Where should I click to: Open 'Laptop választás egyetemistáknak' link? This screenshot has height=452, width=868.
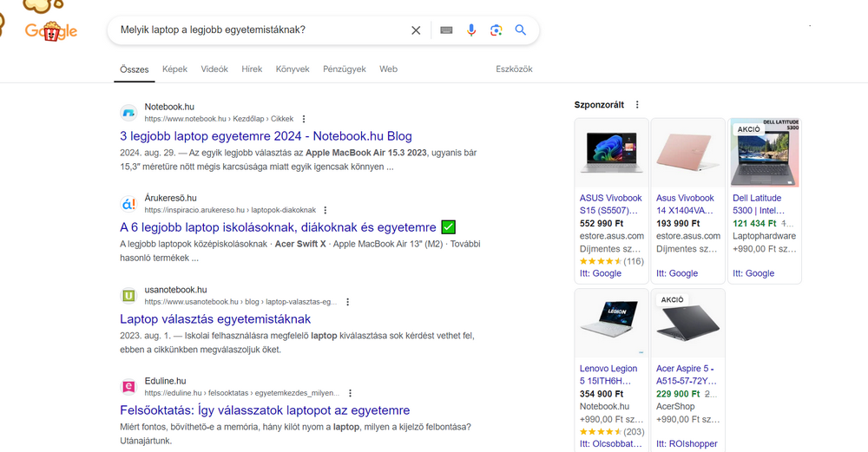[x=215, y=319]
